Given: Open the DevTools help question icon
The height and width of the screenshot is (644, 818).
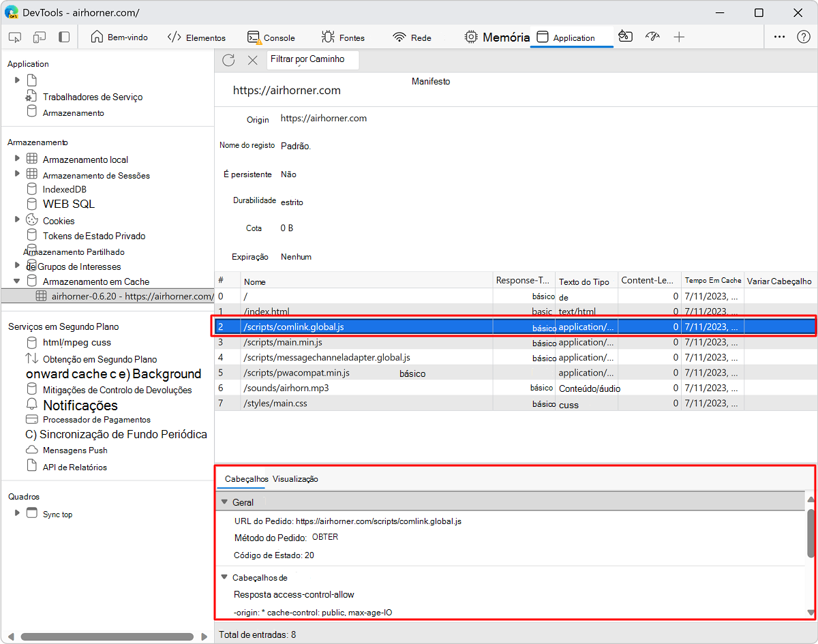Looking at the screenshot, I should [804, 37].
